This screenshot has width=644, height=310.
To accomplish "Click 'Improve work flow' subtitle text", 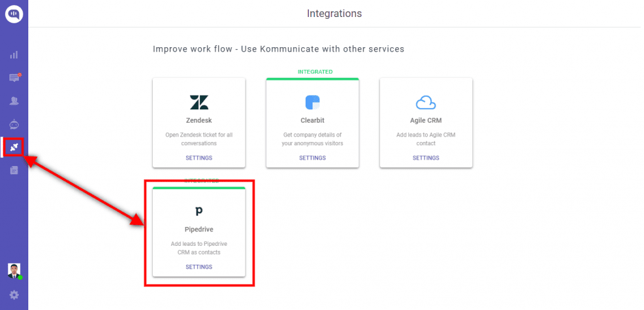I will pos(279,49).
